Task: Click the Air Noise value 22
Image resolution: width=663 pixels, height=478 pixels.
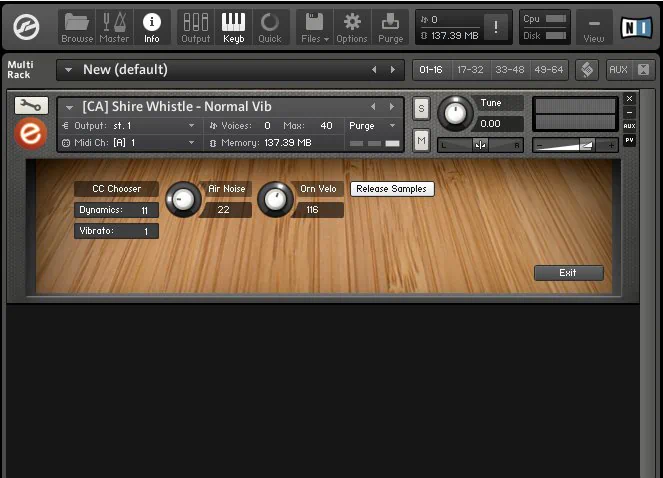Action: (224, 209)
